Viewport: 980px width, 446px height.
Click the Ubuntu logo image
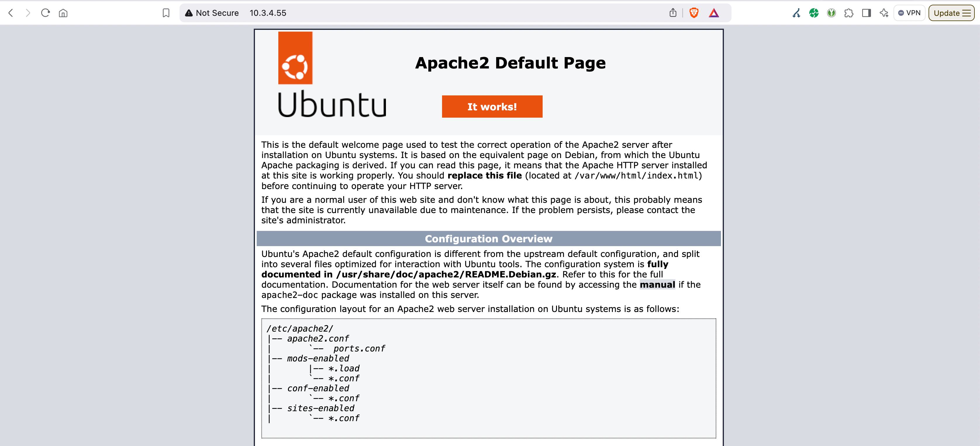[332, 74]
